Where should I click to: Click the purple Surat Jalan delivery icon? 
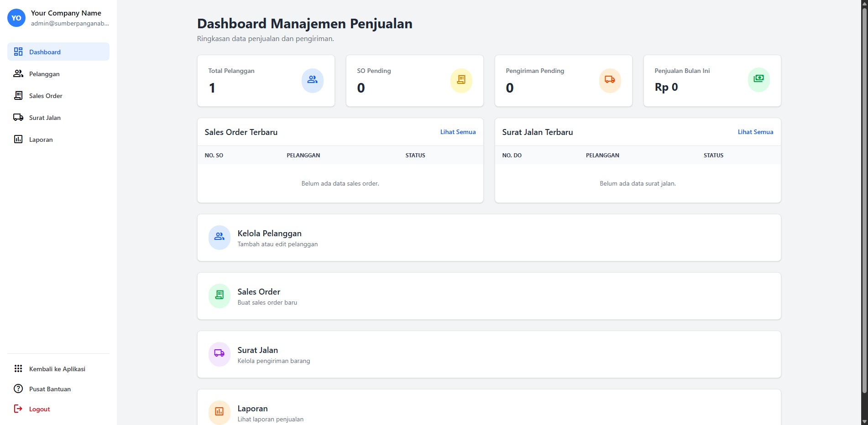pyautogui.click(x=219, y=354)
